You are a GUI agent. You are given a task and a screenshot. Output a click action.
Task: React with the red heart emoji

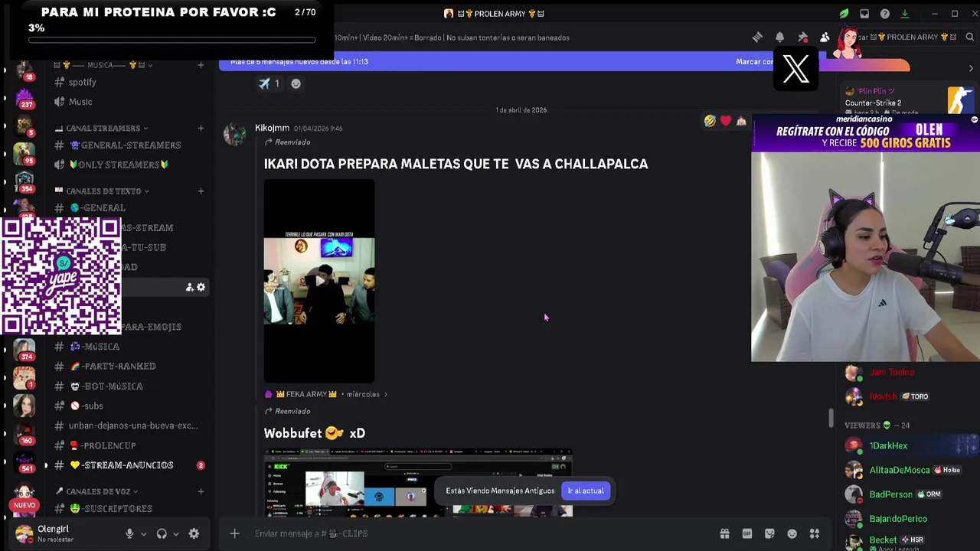pos(726,121)
